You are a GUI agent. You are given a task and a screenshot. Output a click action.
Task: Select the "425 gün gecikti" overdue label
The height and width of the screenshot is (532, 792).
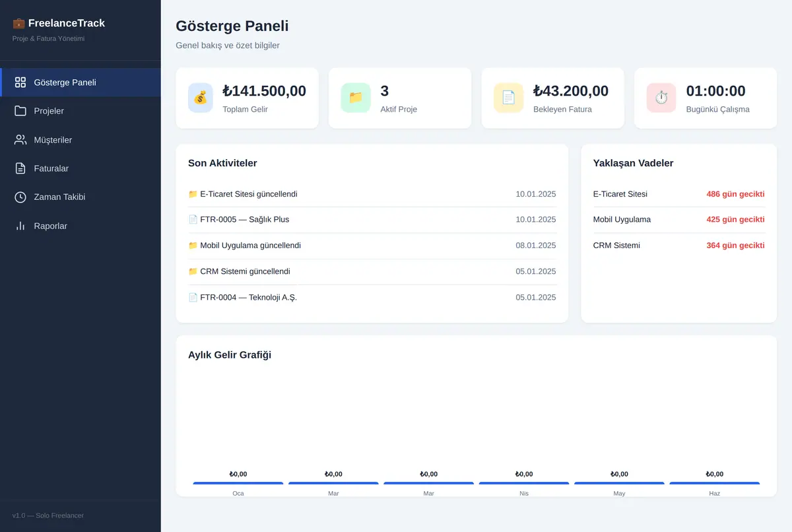click(x=735, y=220)
